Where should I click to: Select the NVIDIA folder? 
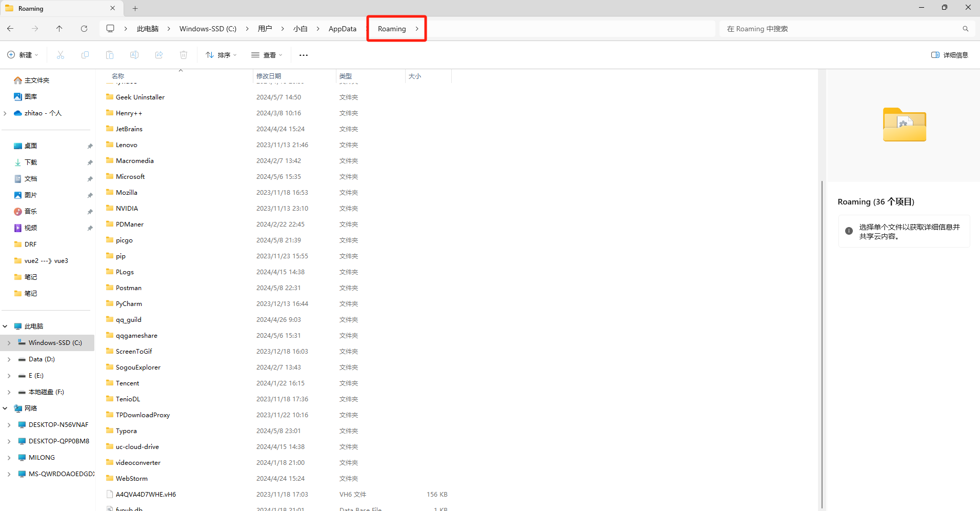(127, 209)
